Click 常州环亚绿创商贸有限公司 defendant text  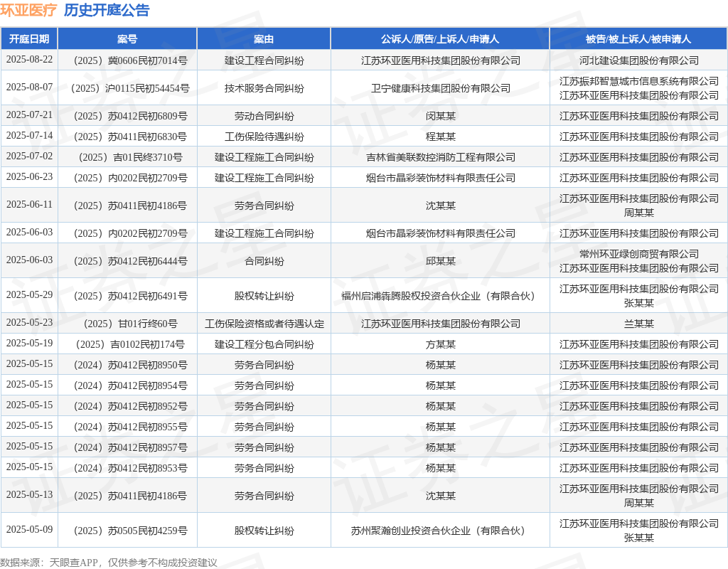pyautogui.click(x=639, y=254)
